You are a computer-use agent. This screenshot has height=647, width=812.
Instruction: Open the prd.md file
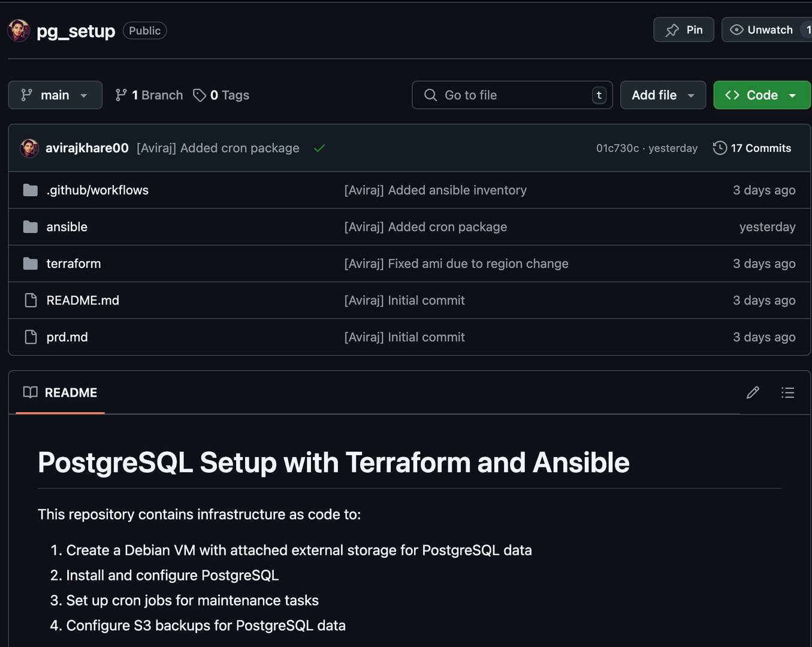tap(67, 337)
